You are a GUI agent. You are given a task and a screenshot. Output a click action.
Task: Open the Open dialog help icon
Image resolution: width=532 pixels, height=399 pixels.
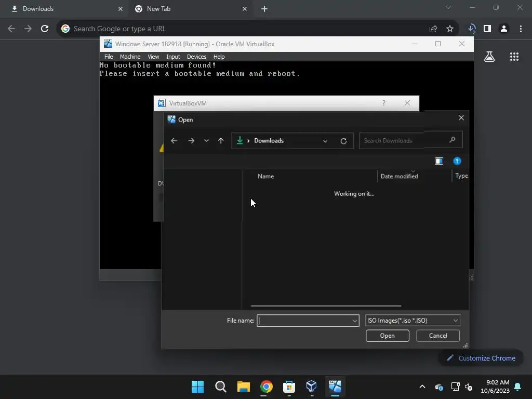point(457,161)
